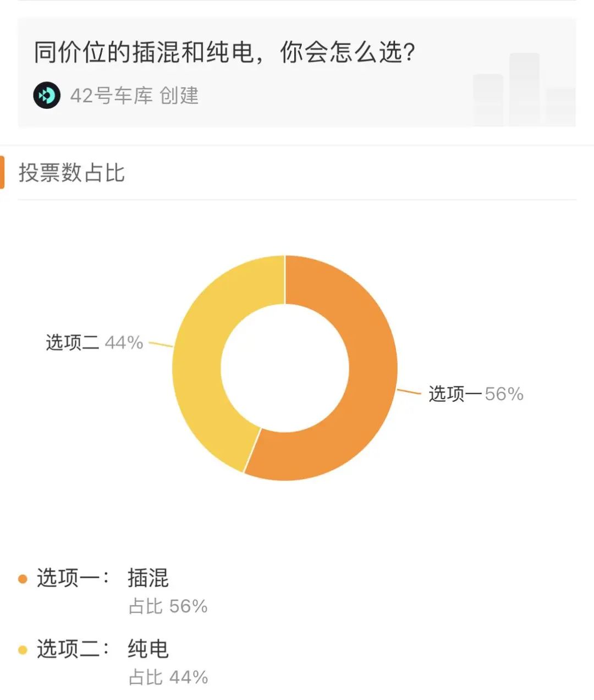
Task: Click the yellow dot beside 选项二
Action: coord(23,650)
